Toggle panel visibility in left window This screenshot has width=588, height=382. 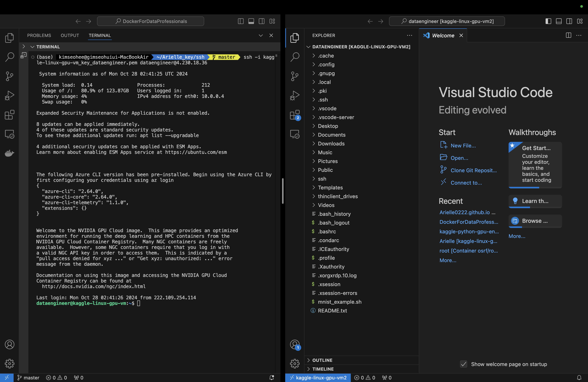(251, 21)
